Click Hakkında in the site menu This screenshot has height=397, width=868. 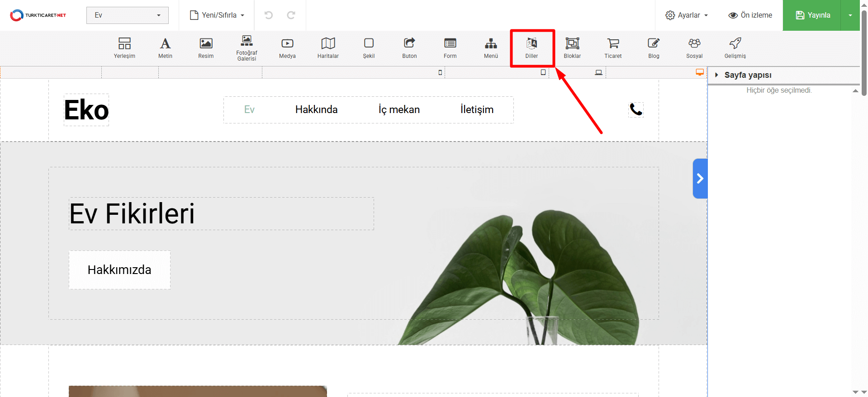[x=316, y=109]
